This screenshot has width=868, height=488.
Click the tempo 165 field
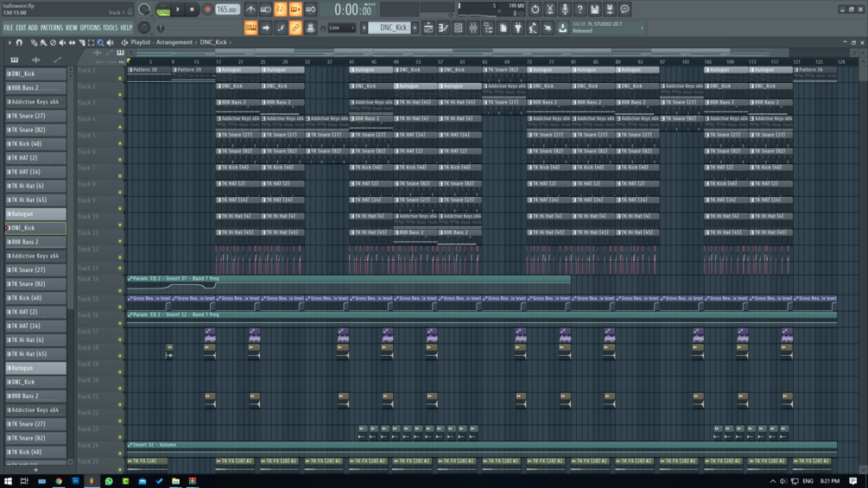(227, 10)
